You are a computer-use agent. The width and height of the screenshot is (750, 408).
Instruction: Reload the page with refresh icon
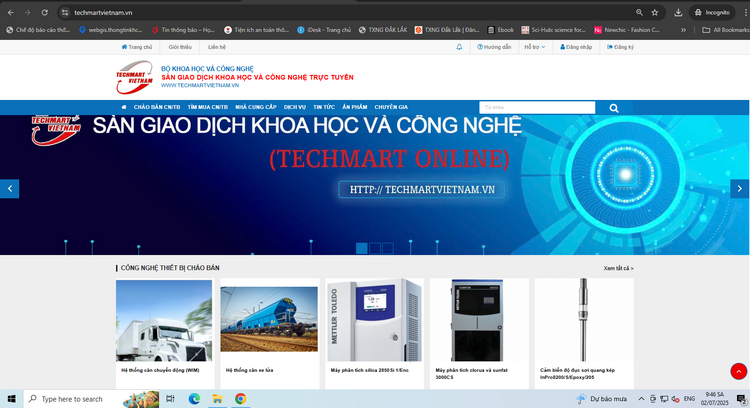point(44,12)
